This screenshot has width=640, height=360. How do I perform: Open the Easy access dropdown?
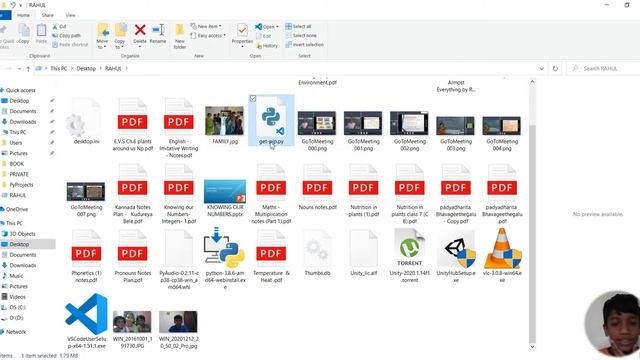point(208,36)
